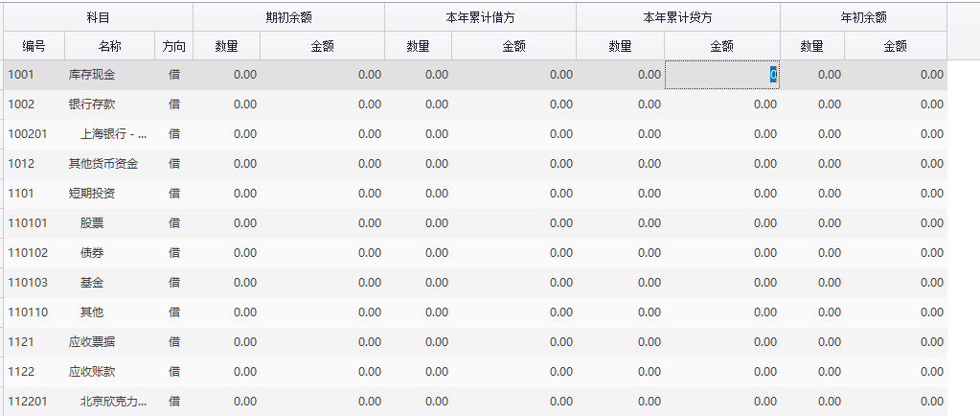Click the 方向 column header
This screenshot has height=416, width=980.
[x=173, y=46]
